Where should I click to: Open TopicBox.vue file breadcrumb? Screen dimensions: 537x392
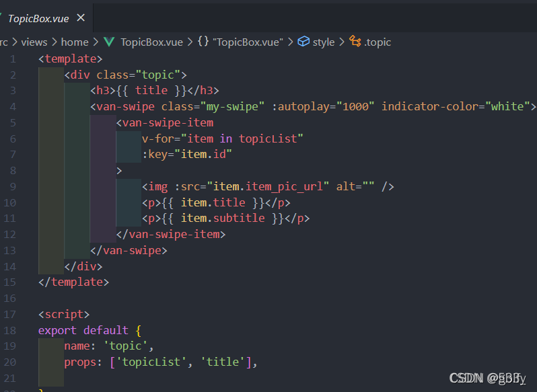coord(151,42)
